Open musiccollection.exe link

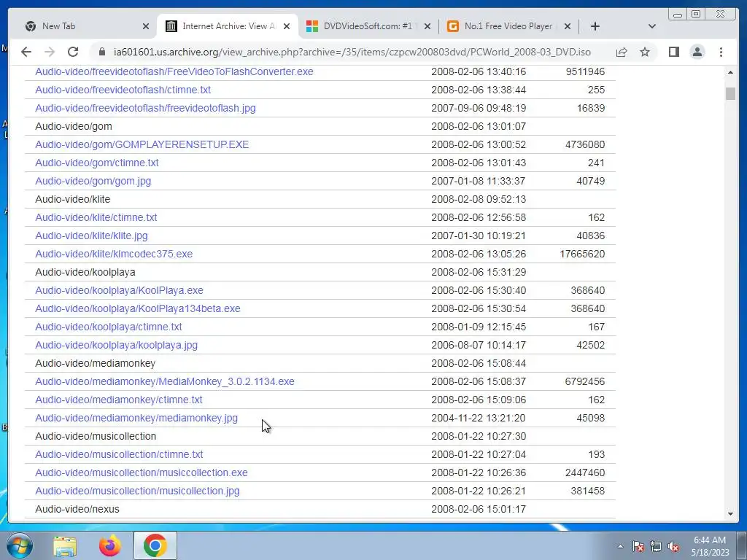(142, 472)
